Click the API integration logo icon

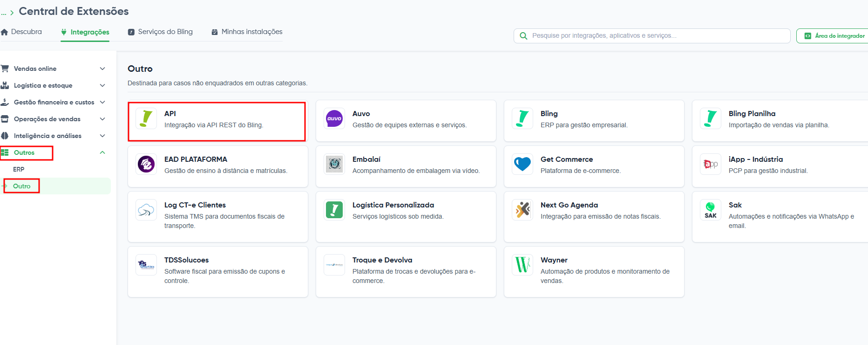pos(146,118)
